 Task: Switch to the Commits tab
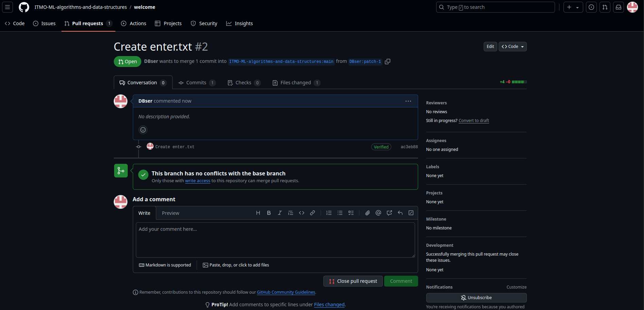[197, 83]
